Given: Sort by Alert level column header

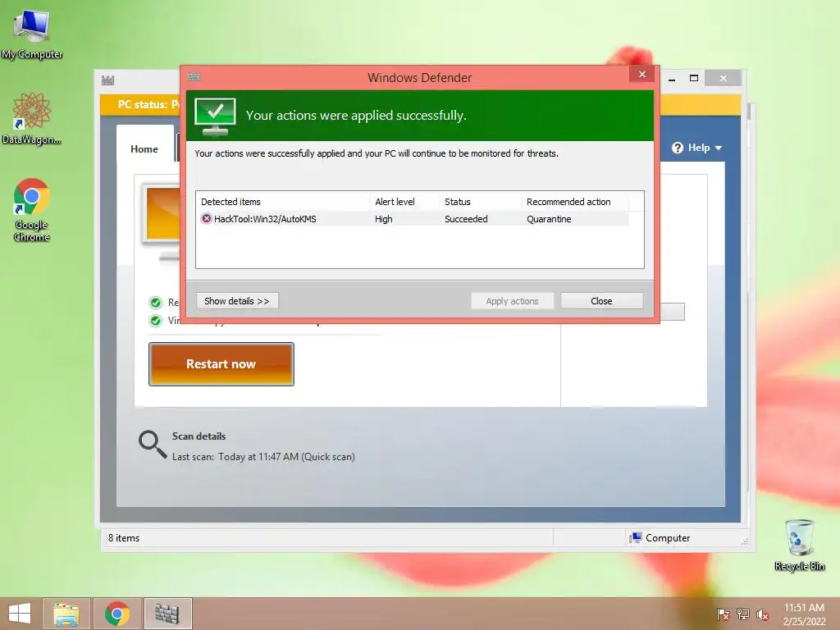Looking at the screenshot, I should [x=405, y=202].
